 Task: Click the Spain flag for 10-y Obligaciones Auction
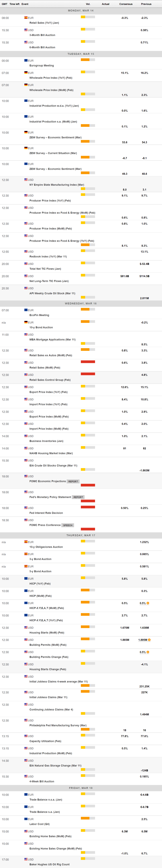26,542
